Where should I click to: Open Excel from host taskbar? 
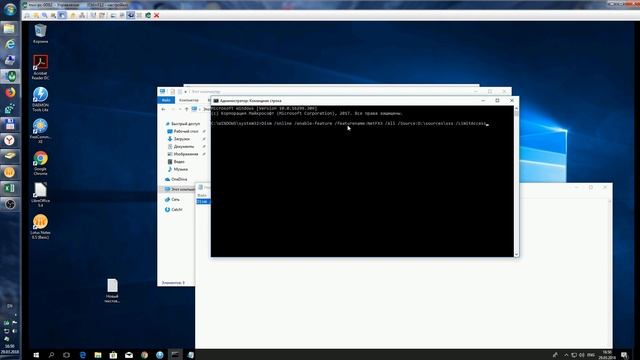click(x=10, y=188)
